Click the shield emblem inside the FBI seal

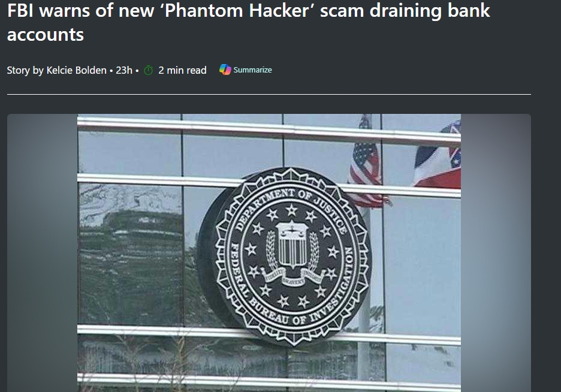click(292, 245)
